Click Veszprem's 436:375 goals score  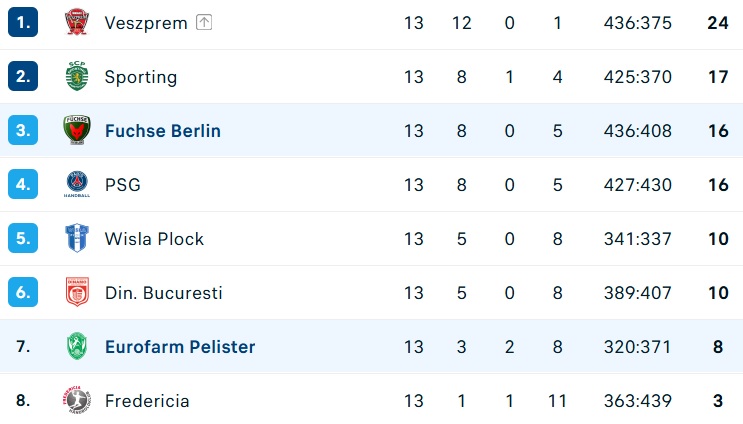(x=638, y=23)
